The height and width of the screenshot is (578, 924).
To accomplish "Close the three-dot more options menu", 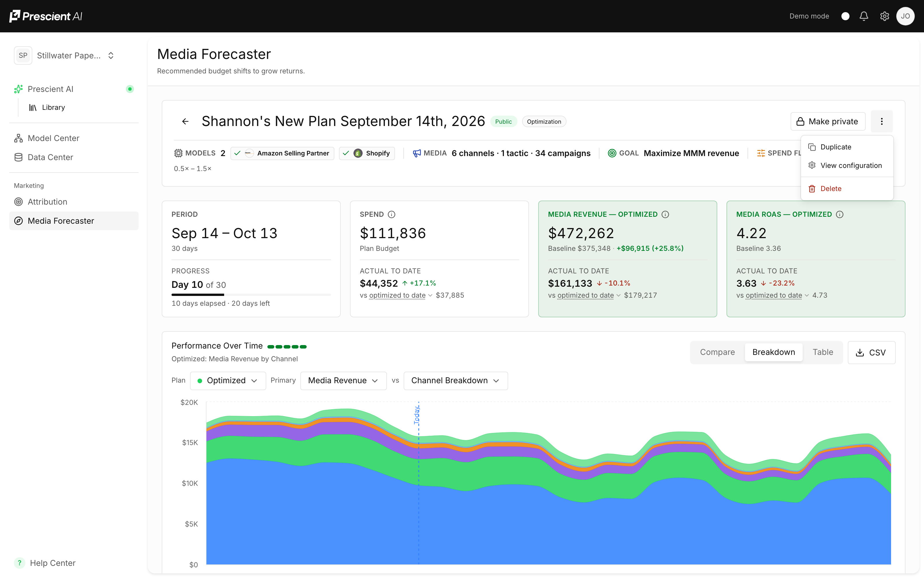I will 882,122.
